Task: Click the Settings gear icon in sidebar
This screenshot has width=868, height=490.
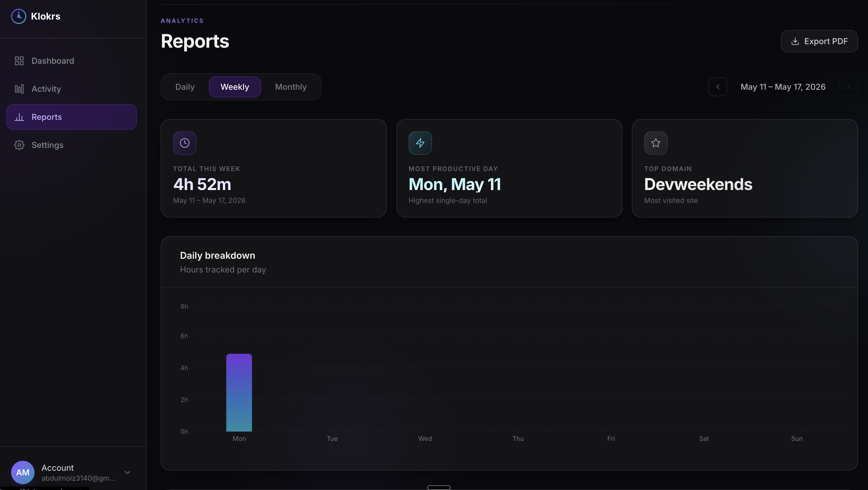Action: tap(19, 145)
